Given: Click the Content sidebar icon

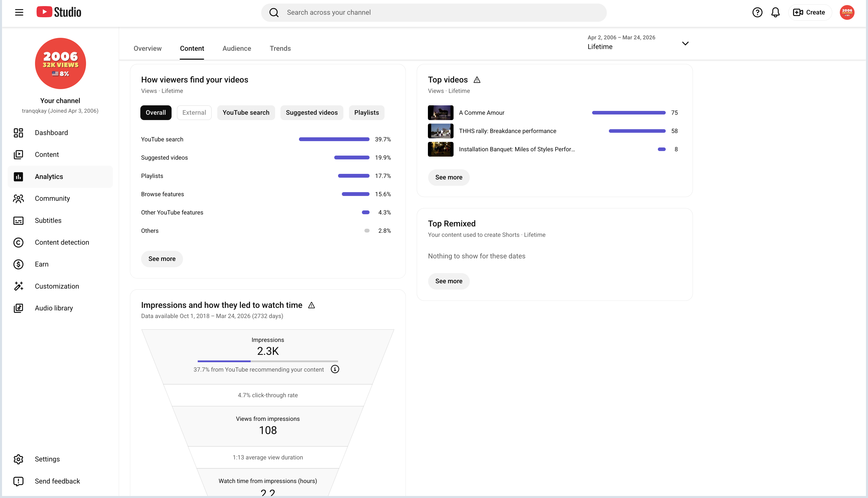Looking at the screenshot, I should coord(19,155).
